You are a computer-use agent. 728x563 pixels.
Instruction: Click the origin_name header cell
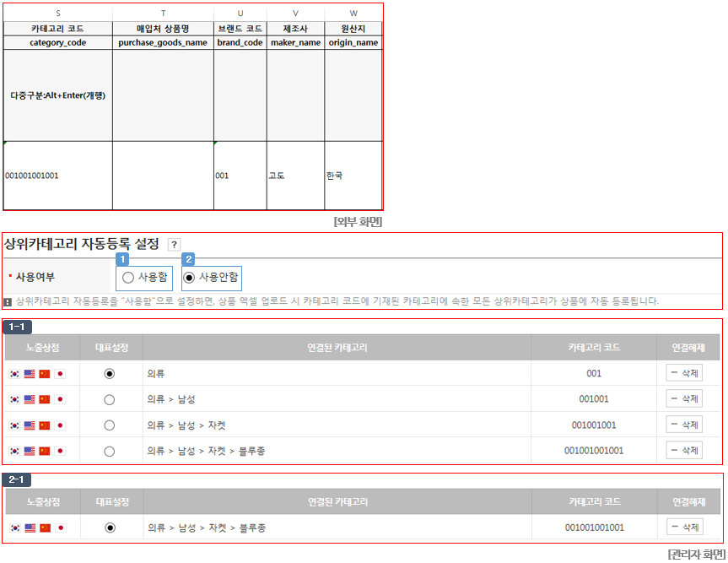tap(353, 43)
